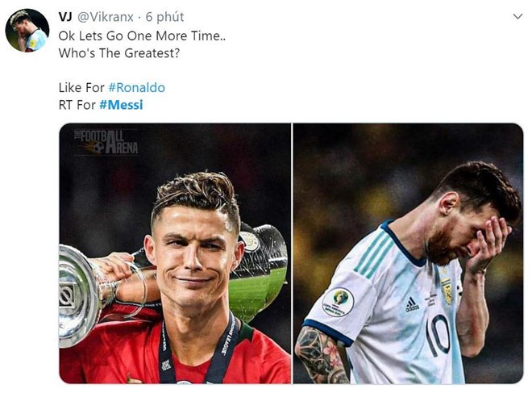Click the Adidas logo on the jersey
Screen dimensions: 532x393
(411, 303)
